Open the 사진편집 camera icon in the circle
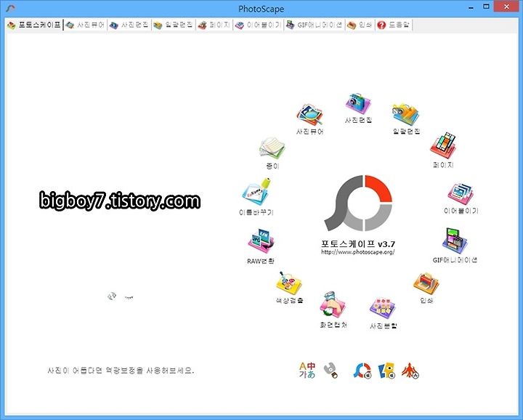This screenshot has width=523, height=420. (358, 104)
